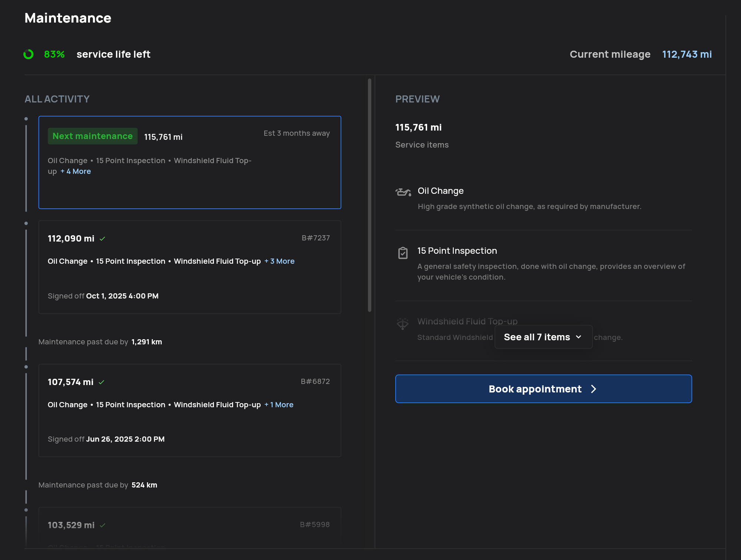Click the green checkmark next to 112,090 mi
741x560 pixels.
pyautogui.click(x=103, y=239)
